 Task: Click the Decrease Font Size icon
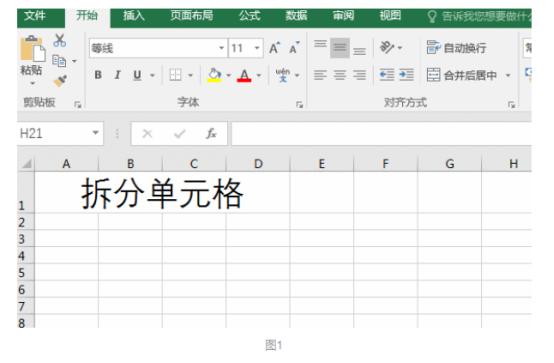[294, 48]
